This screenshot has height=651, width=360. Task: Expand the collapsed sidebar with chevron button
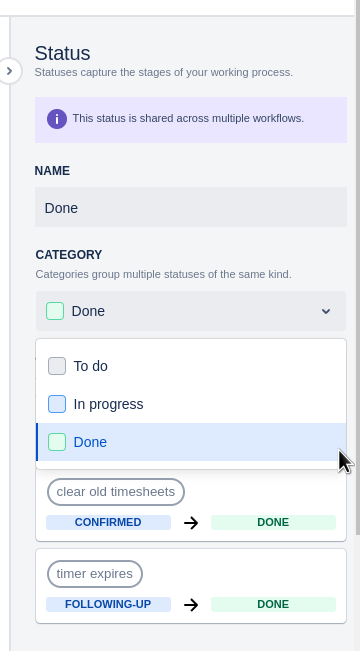click(9, 71)
